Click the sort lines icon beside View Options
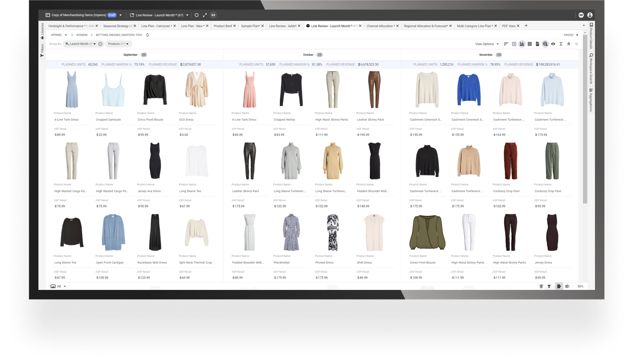 506,44
